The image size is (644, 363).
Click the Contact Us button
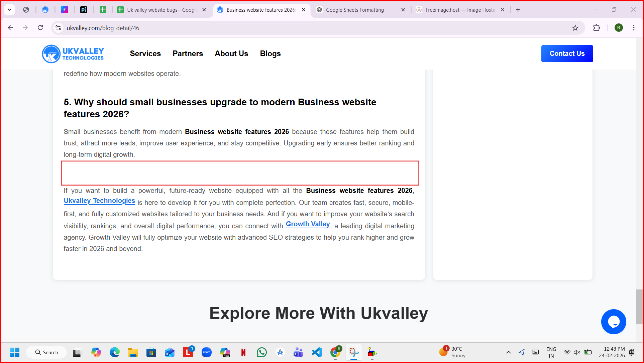click(567, 54)
